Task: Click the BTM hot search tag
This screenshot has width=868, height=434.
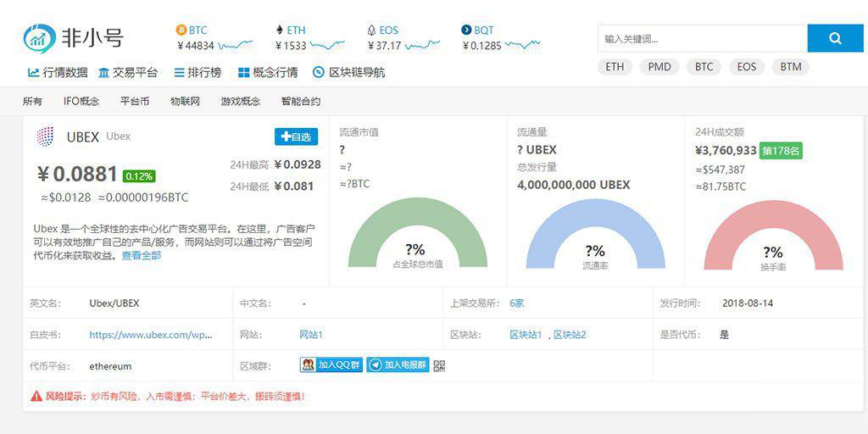Action: click(791, 67)
